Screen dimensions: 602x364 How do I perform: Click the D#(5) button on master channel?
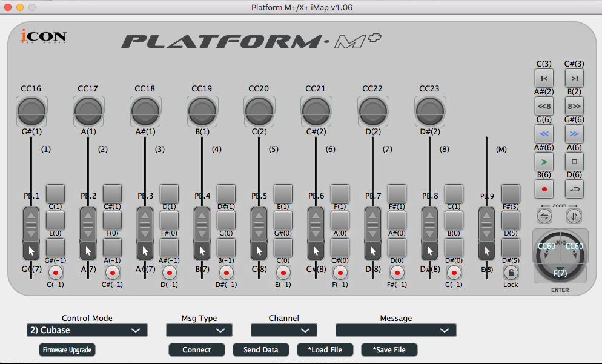pyautogui.click(x=511, y=248)
